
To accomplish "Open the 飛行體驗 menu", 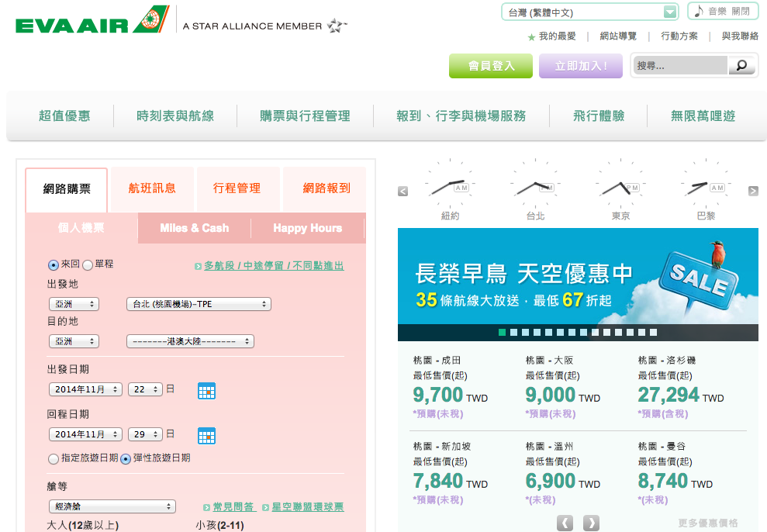I will pos(599,116).
